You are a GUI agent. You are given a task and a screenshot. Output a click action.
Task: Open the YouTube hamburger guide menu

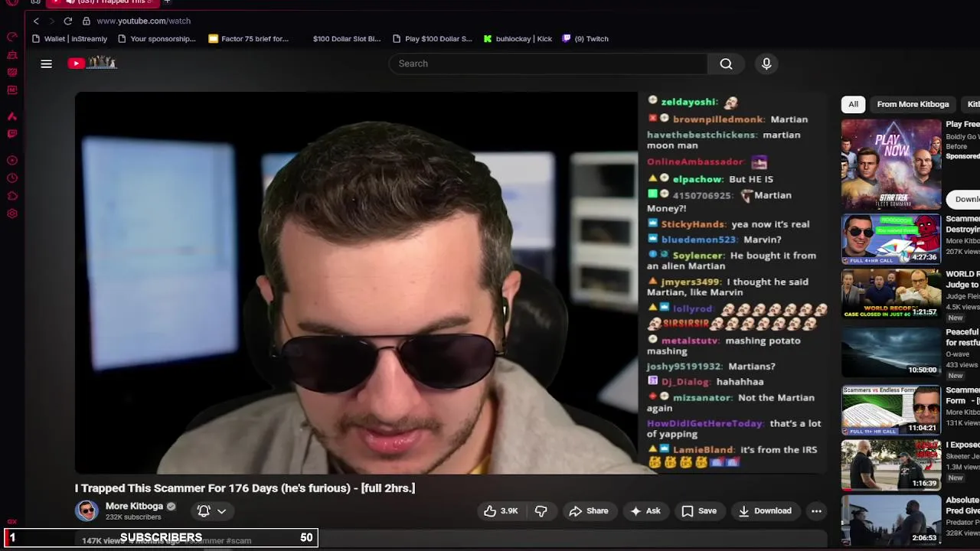(46, 64)
